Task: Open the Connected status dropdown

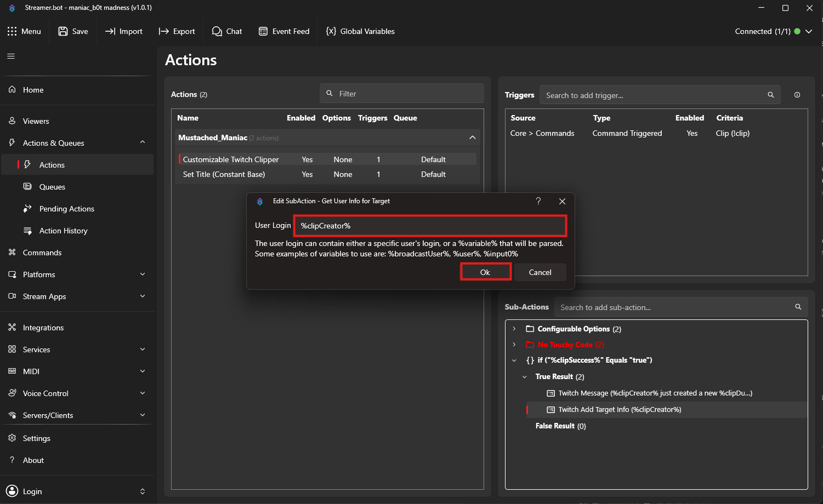Action: pos(809,31)
